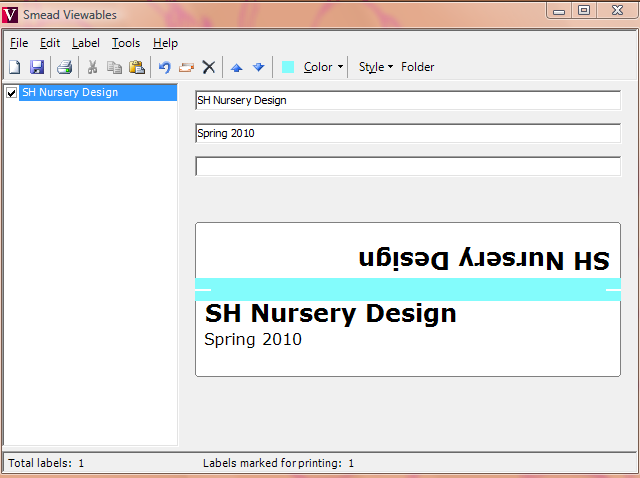Open the File menu
The height and width of the screenshot is (478, 640).
[19, 43]
